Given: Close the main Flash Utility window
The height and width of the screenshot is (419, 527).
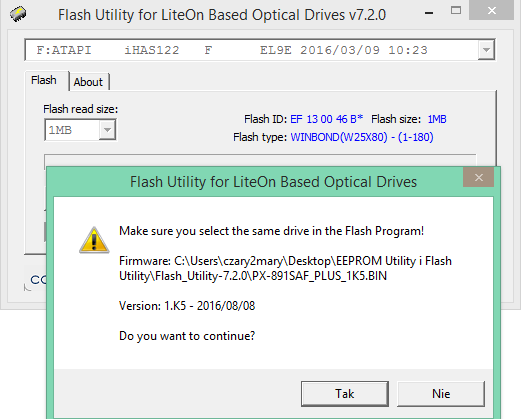Looking at the screenshot, I should pyautogui.click(x=491, y=11).
